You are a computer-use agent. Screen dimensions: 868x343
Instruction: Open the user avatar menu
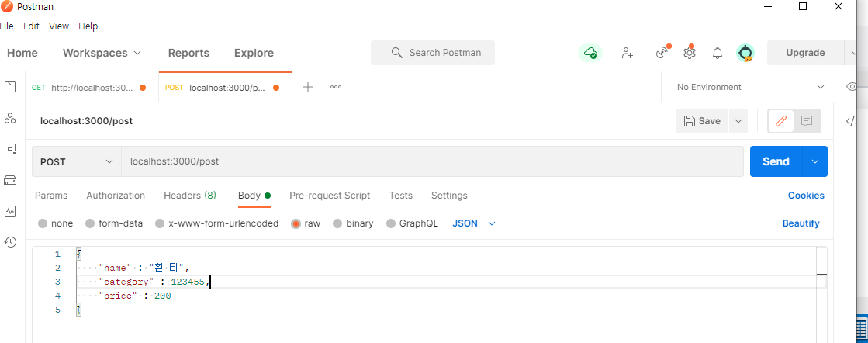(x=745, y=53)
